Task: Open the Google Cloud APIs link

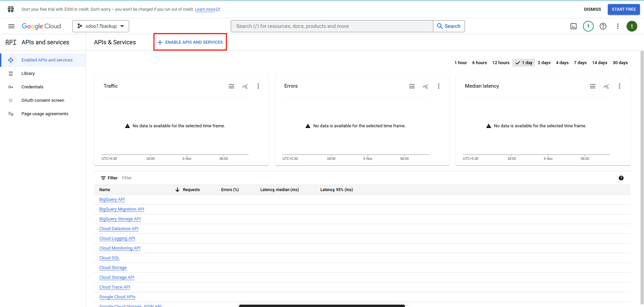Action: (x=117, y=297)
